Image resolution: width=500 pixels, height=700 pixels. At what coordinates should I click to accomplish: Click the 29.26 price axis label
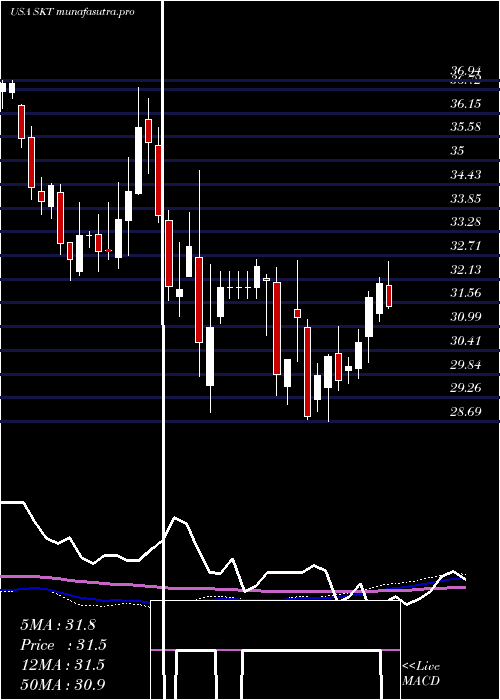466,388
